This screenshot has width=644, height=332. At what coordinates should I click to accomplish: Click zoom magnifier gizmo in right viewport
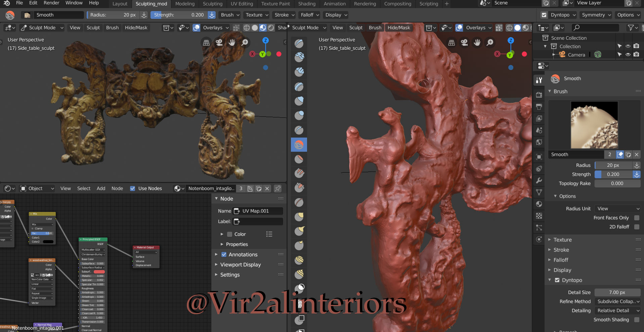click(490, 42)
